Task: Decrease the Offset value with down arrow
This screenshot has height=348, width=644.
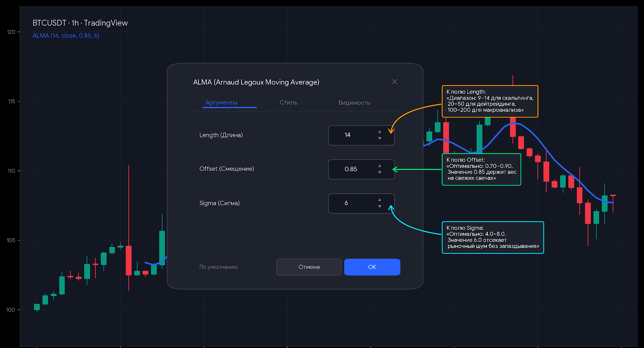Action: (x=380, y=172)
